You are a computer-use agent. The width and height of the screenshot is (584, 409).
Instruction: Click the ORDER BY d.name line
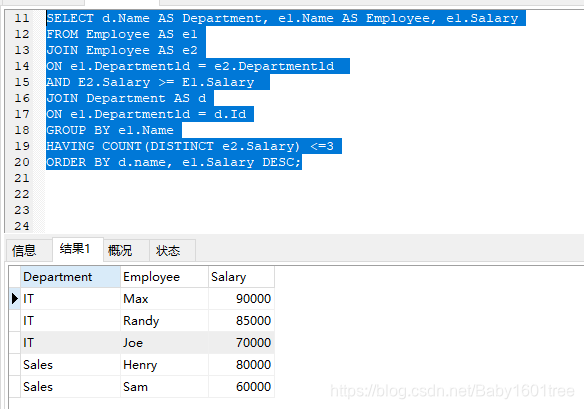click(x=174, y=162)
